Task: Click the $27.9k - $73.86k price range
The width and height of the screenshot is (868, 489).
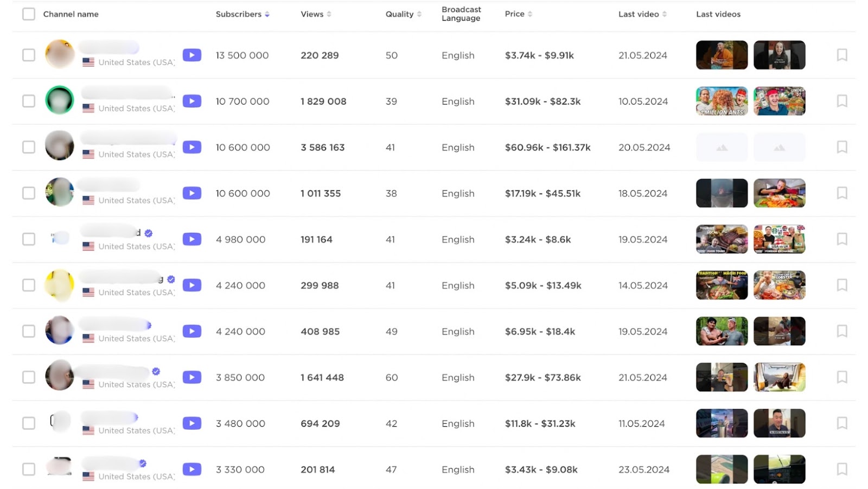Action: [x=541, y=377]
